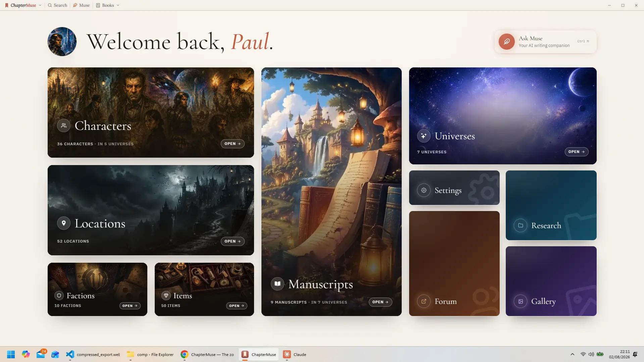The image size is (644, 362).
Task: Open the Locations section
Action: [x=233, y=241]
